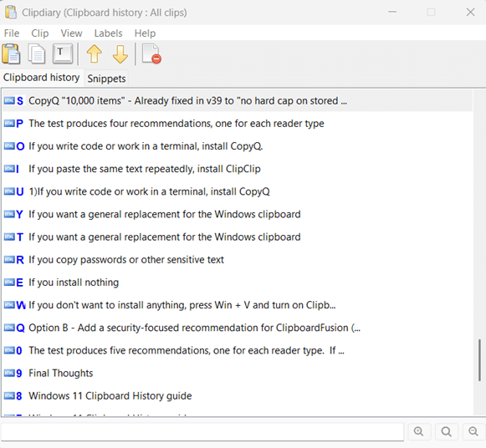Open the Labels menu
Image resolution: width=486 pixels, height=448 pixels.
109,33
